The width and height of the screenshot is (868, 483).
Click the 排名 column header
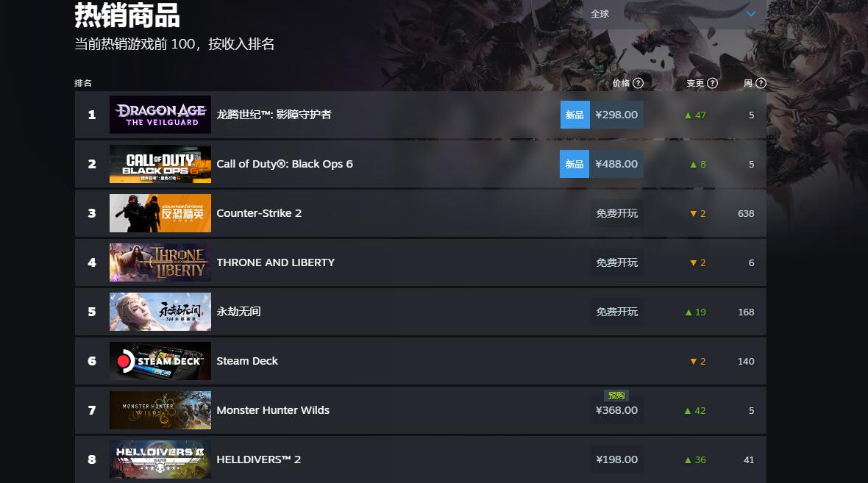point(83,83)
